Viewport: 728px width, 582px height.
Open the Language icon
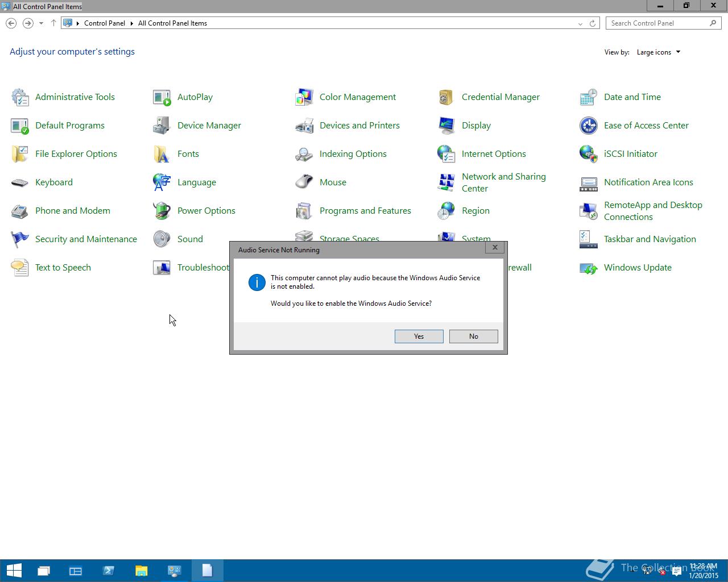(x=162, y=182)
